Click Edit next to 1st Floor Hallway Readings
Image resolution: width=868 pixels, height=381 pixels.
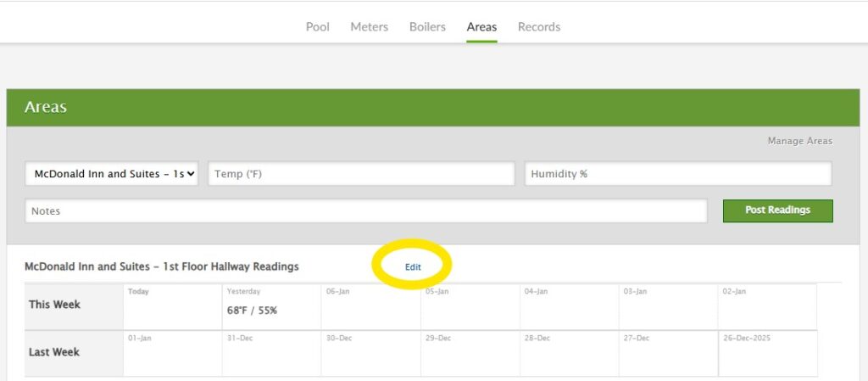tap(413, 266)
